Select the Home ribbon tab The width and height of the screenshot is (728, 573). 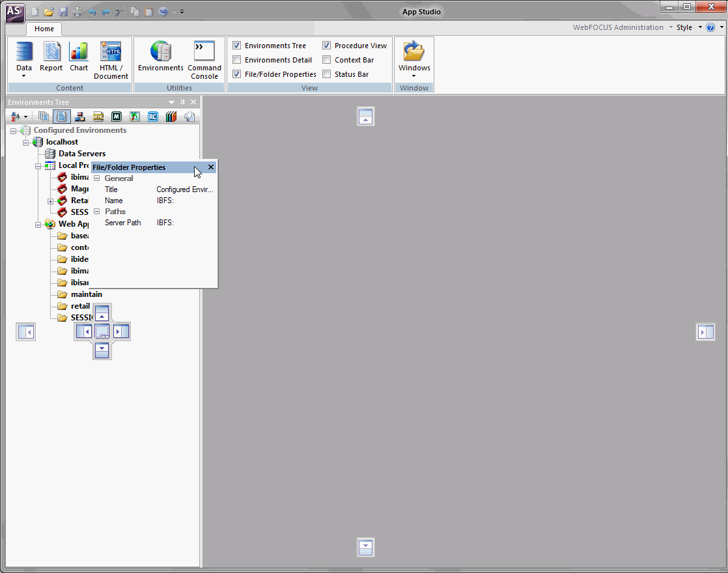[44, 29]
